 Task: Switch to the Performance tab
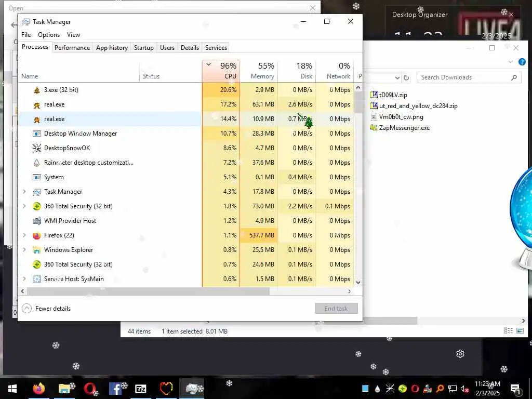coord(72,48)
